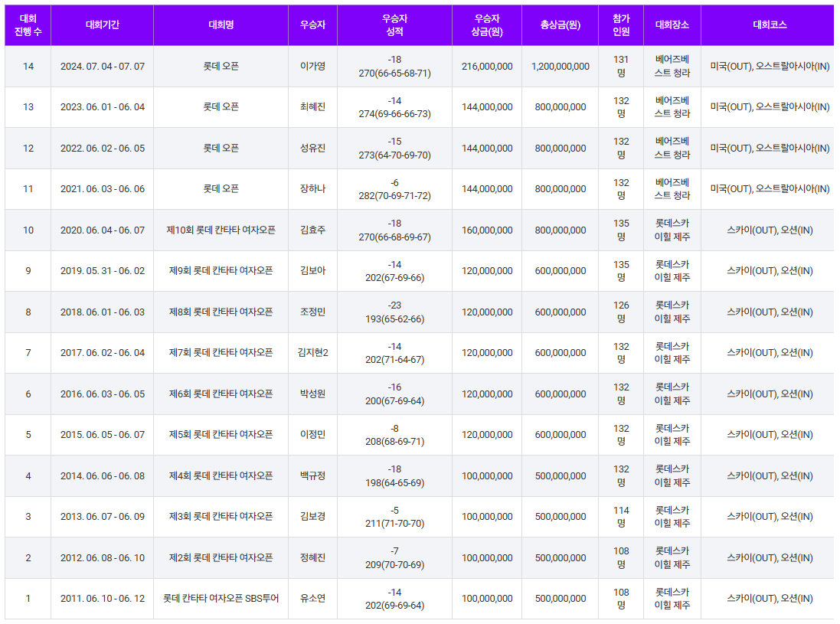The height and width of the screenshot is (624, 840).
Task: Click participant count 126 명
Action: point(621,312)
